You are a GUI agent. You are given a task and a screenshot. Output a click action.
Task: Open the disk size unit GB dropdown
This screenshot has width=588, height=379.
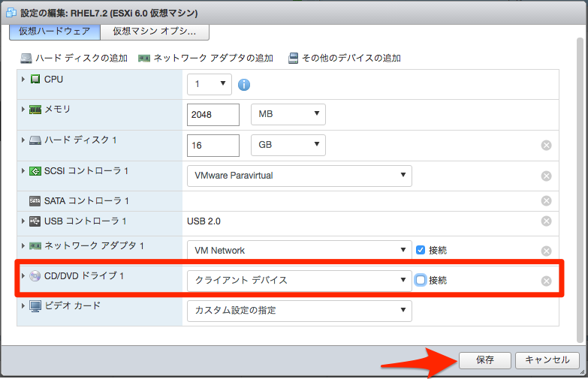click(x=288, y=145)
